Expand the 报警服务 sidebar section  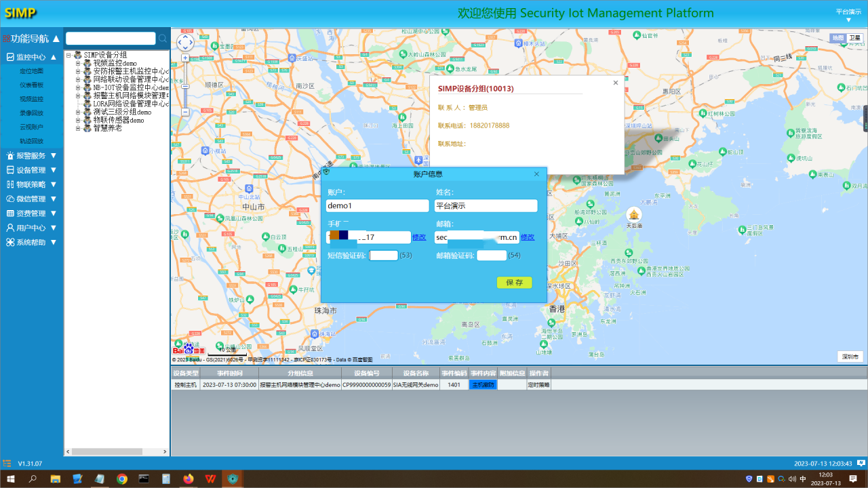coord(31,156)
